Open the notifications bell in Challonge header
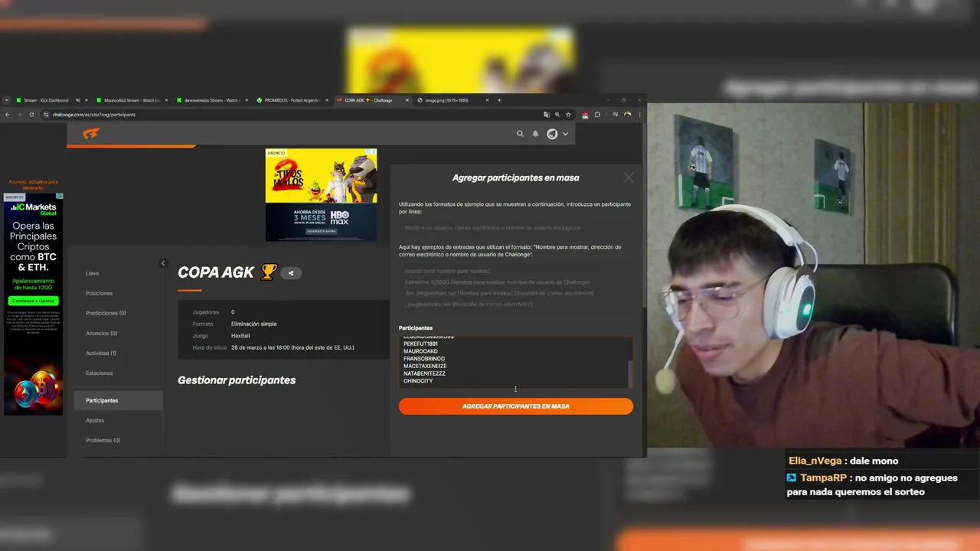Image resolution: width=980 pixels, height=551 pixels. 535,134
